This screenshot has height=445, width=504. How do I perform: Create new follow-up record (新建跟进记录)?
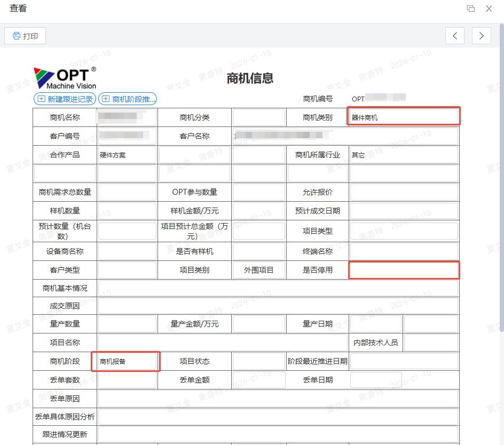[x=65, y=99]
